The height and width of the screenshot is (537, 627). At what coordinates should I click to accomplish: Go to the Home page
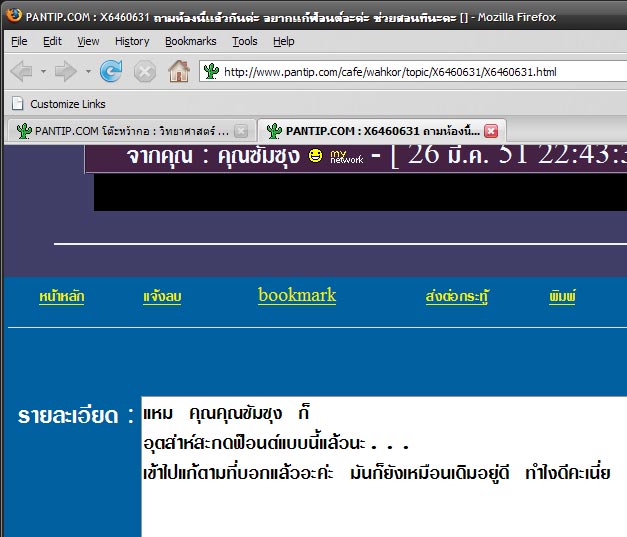pyautogui.click(x=179, y=71)
